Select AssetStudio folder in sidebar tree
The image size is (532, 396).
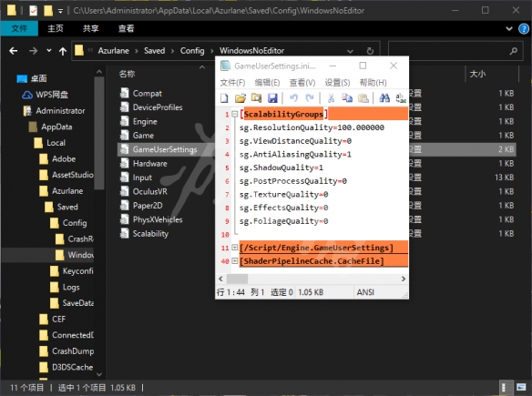[72, 175]
